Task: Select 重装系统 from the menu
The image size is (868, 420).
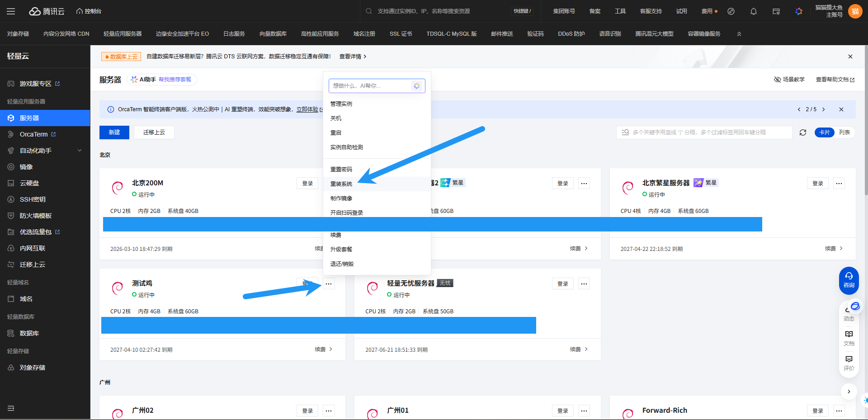Action: tap(341, 184)
